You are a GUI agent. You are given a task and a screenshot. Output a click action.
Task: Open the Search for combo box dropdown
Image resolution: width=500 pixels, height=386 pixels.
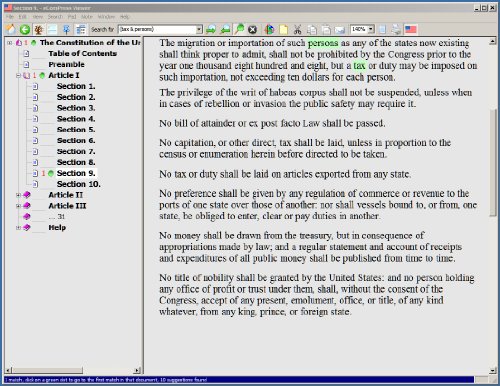coord(199,29)
